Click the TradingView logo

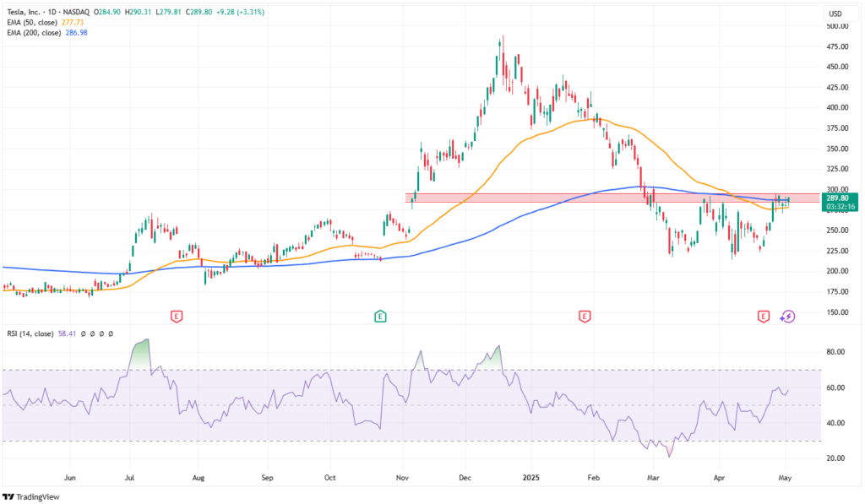click(x=34, y=495)
